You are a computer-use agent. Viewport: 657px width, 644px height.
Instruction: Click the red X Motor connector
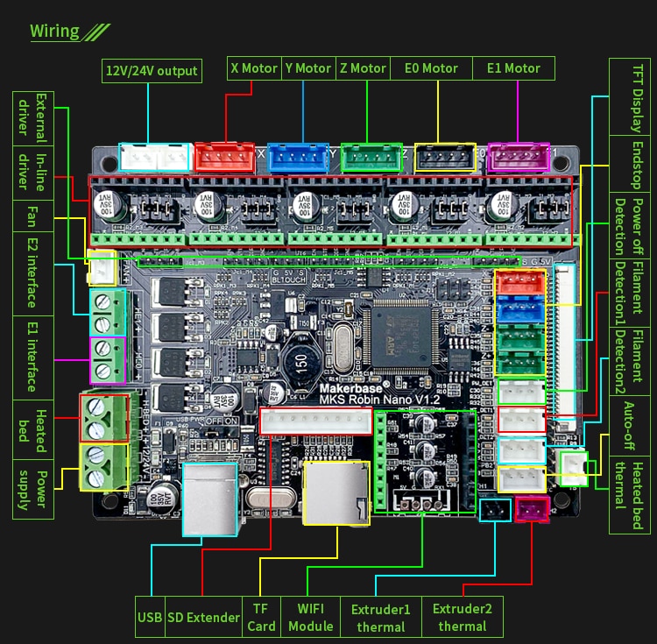[x=225, y=157]
